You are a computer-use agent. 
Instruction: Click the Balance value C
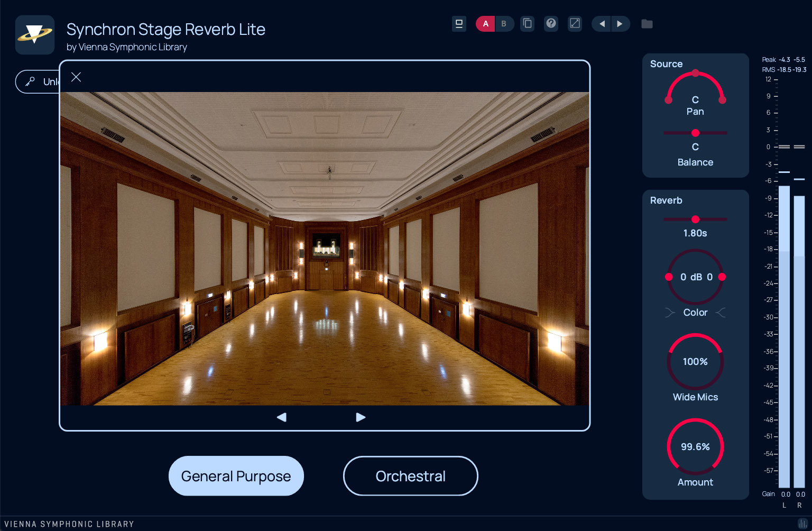coord(695,147)
